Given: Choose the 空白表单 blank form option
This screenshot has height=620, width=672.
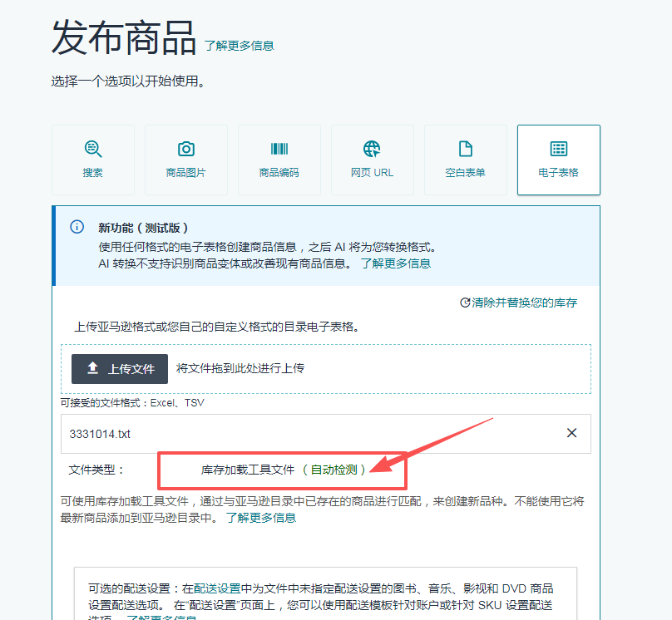Looking at the screenshot, I should tap(465, 160).
